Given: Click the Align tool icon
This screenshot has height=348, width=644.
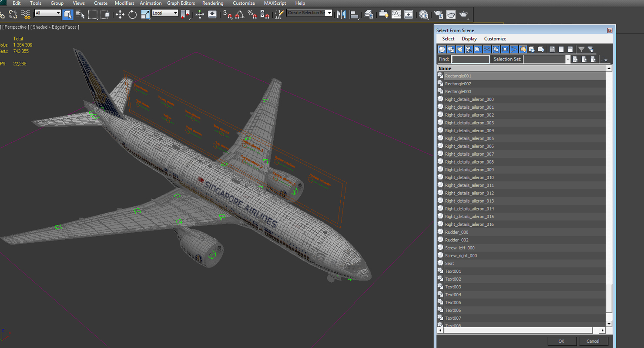Looking at the screenshot, I should point(354,14).
